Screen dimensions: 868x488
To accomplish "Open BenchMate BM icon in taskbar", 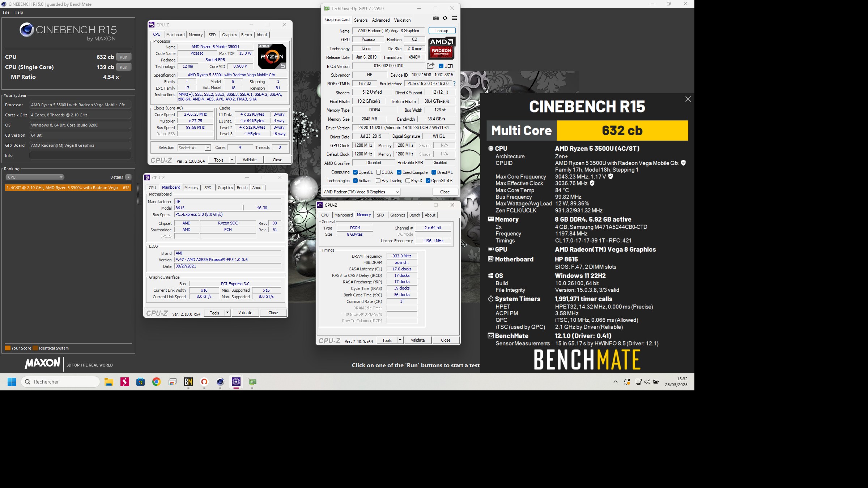I will click(x=188, y=382).
